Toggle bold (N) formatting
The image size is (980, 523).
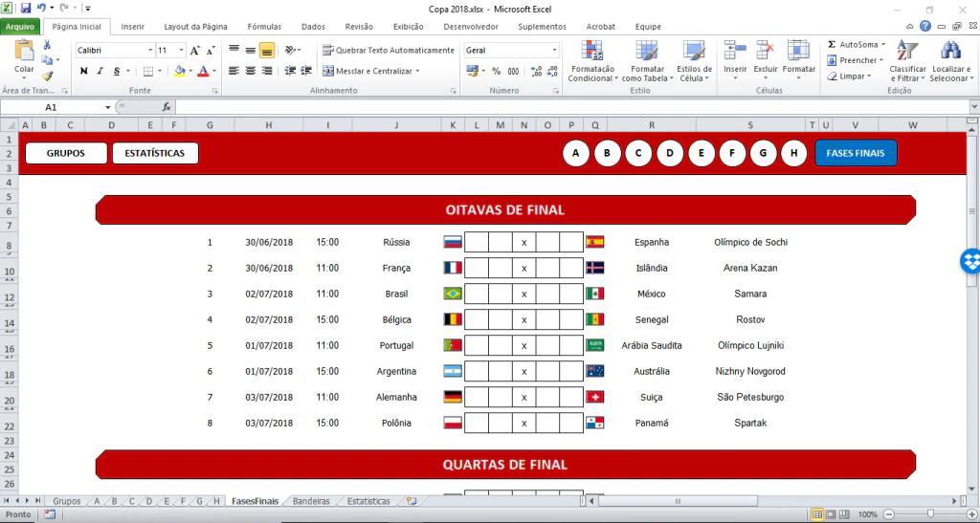(84, 71)
